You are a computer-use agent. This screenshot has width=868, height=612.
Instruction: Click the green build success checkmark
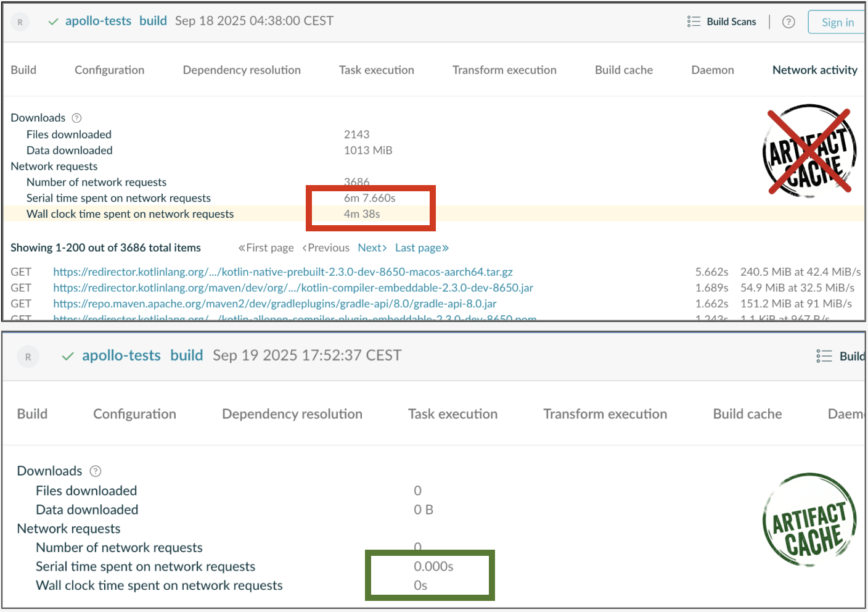pyautogui.click(x=52, y=20)
